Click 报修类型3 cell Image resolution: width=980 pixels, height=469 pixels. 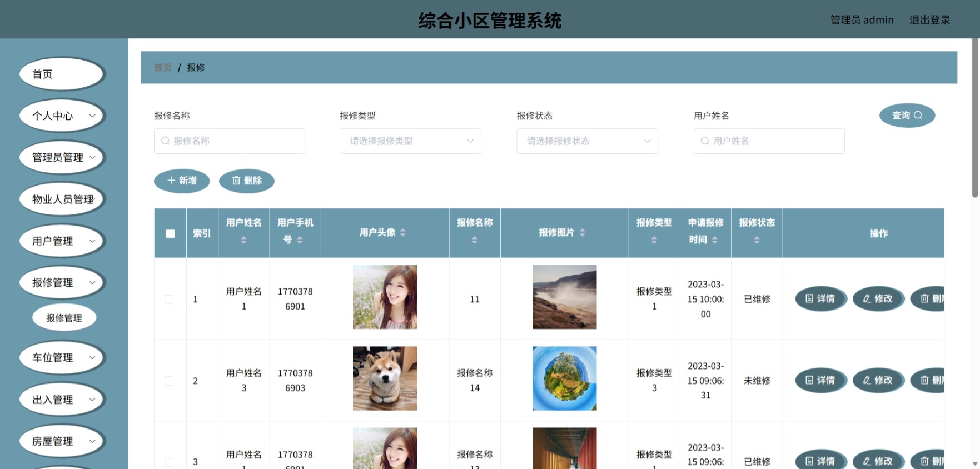click(654, 381)
